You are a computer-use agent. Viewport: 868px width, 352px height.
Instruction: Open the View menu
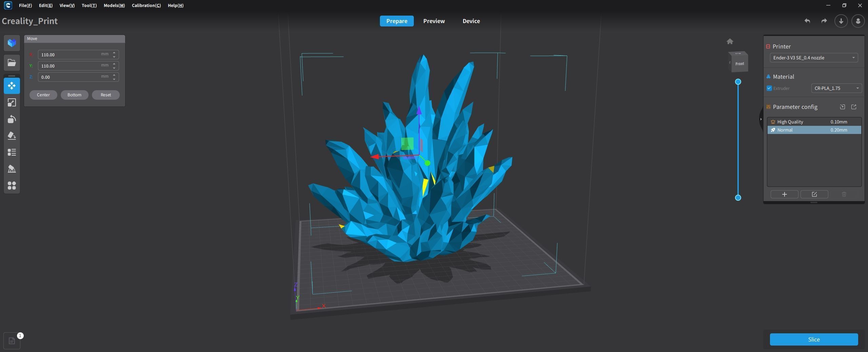67,5
